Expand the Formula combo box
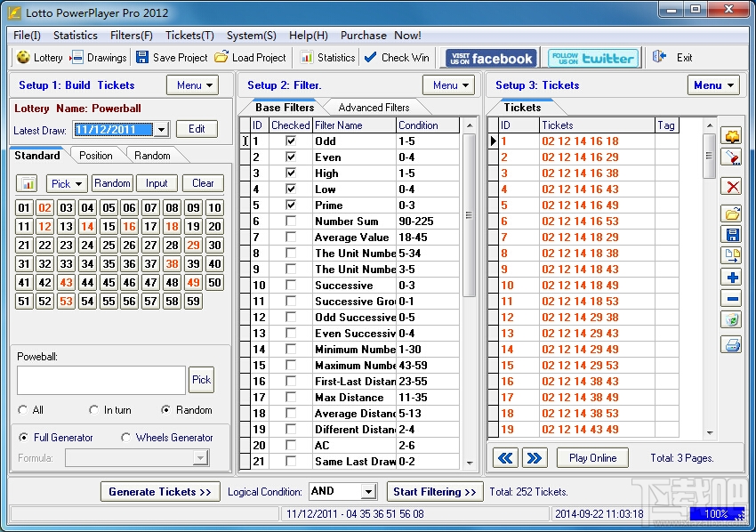756x532 pixels. (200, 458)
